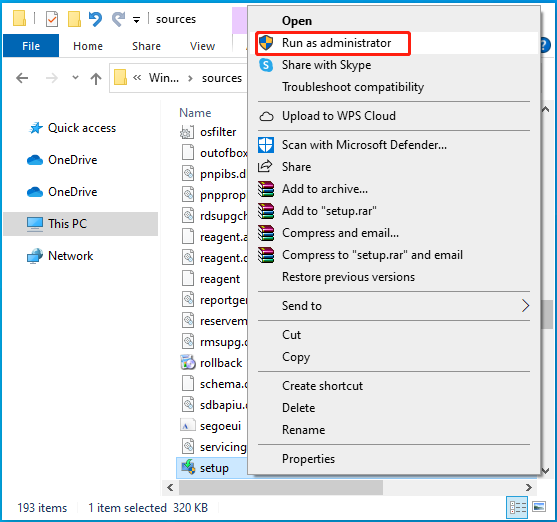Switch to the Share ribbon tab

tap(146, 46)
